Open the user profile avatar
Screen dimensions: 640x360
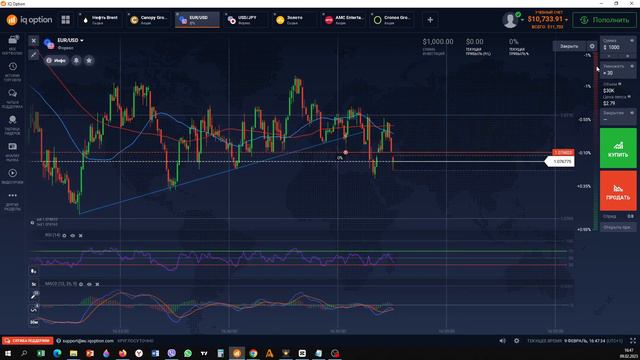click(x=510, y=20)
